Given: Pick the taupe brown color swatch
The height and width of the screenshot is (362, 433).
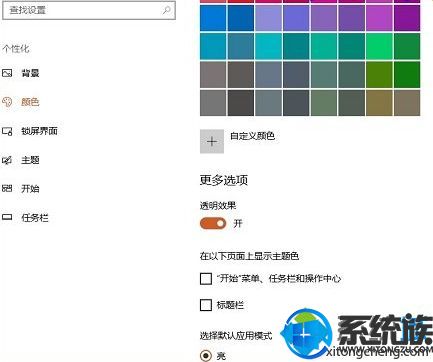Looking at the screenshot, I should pos(407,103).
